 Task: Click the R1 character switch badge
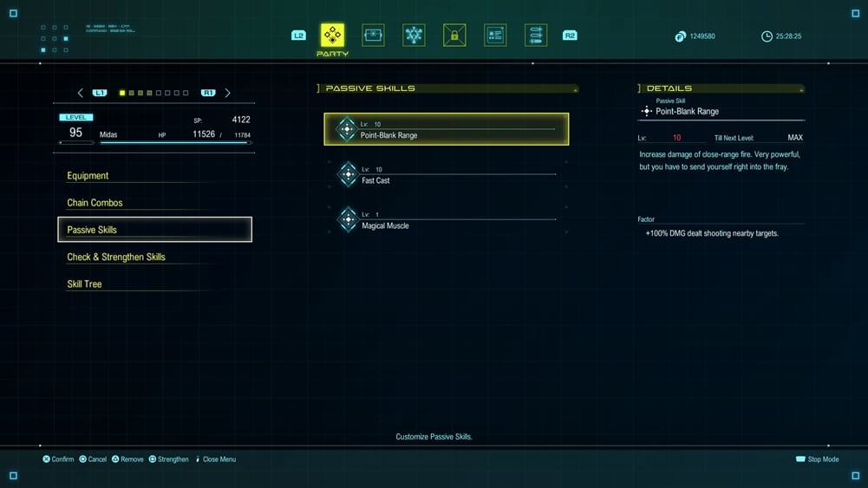[x=208, y=93]
